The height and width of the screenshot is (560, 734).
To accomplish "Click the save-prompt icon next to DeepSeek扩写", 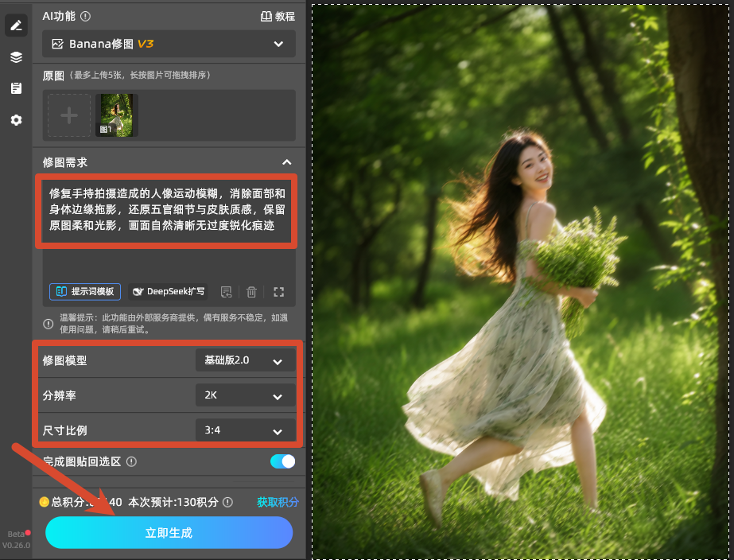I will click(226, 292).
